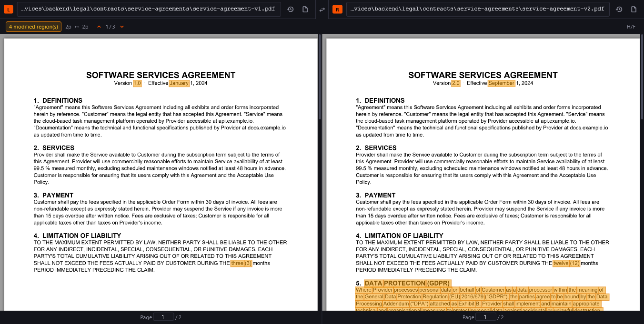Screen dimensions: 644x324
Task: Click right document heading 1. DEFINITIONS
Action: [x=380, y=100]
